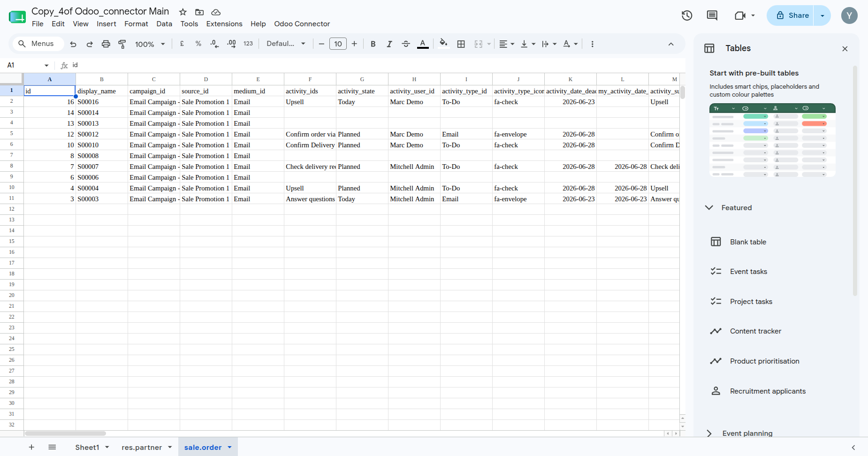Close the Tables side panel
Screen dimensions: 868x456
845,49
